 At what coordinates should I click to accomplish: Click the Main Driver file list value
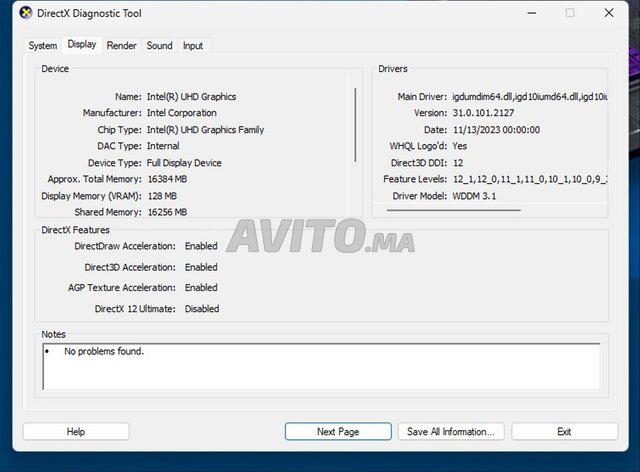coord(529,97)
